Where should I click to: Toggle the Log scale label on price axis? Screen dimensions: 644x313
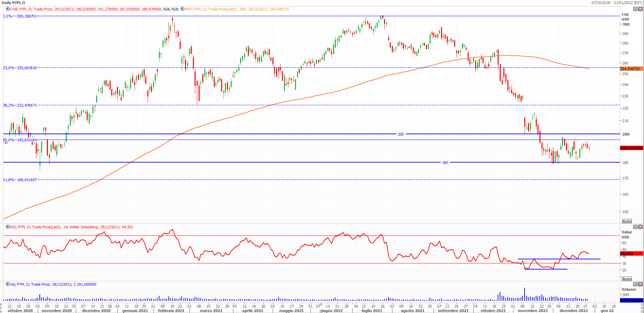pyautogui.click(x=625, y=14)
